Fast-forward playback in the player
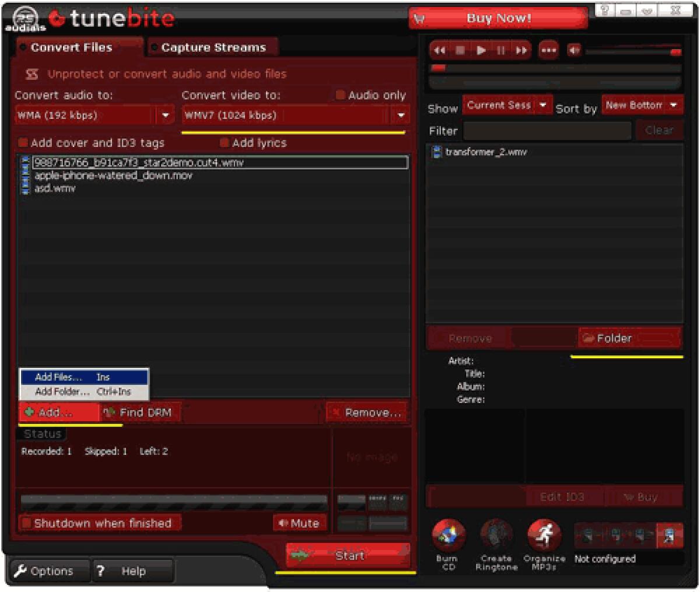 coord(521,51)
